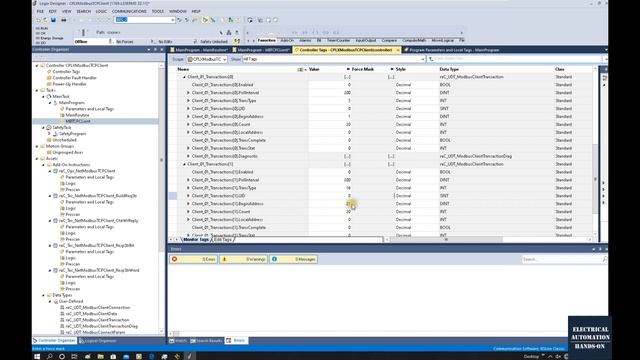Collapse the MainTask tree node
This screenshot has width=640, height=360.
point(44,96)
